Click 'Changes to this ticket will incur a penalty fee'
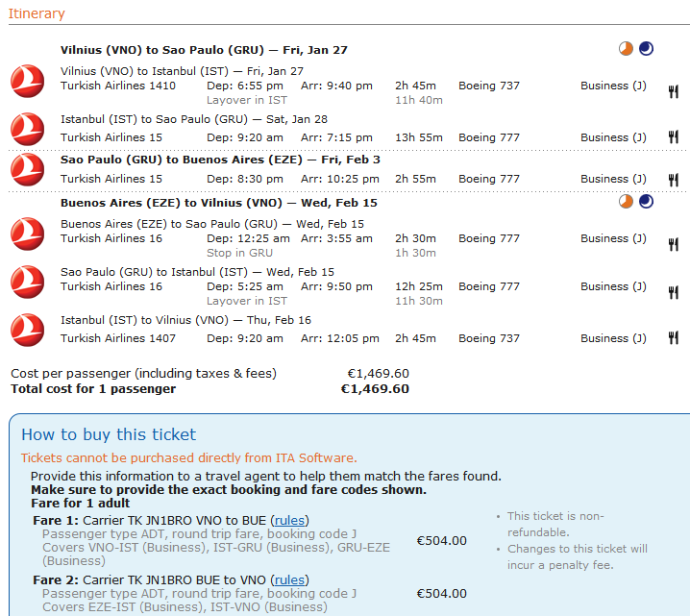Screen dimensions: 690x616 click(x=578, y=557)
